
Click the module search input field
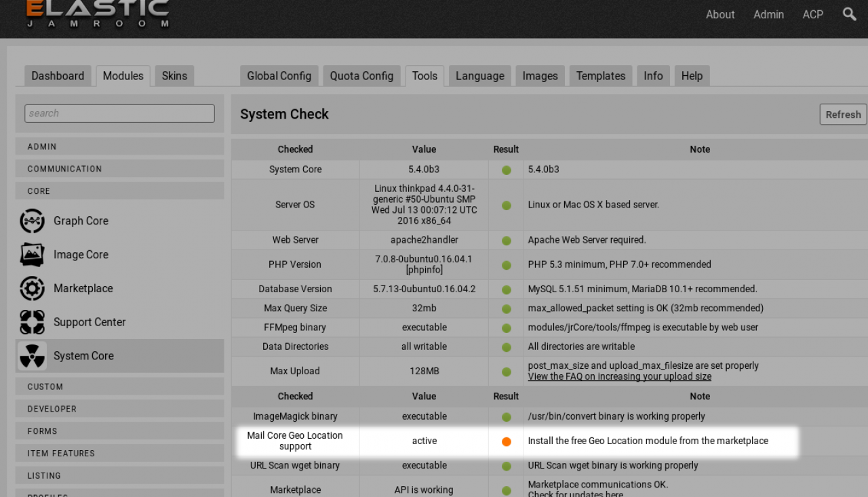point(119,113)
